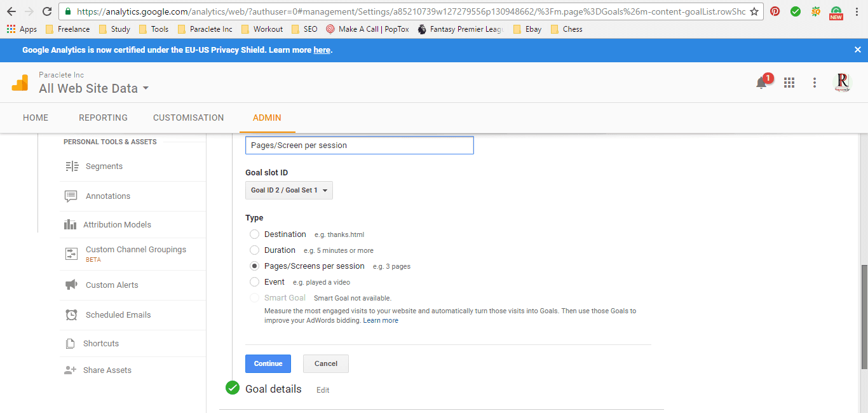This screenshot has height=413, width=868.
Task: Open Fantasy Premier League bookmark
Action: pos(460,29)
